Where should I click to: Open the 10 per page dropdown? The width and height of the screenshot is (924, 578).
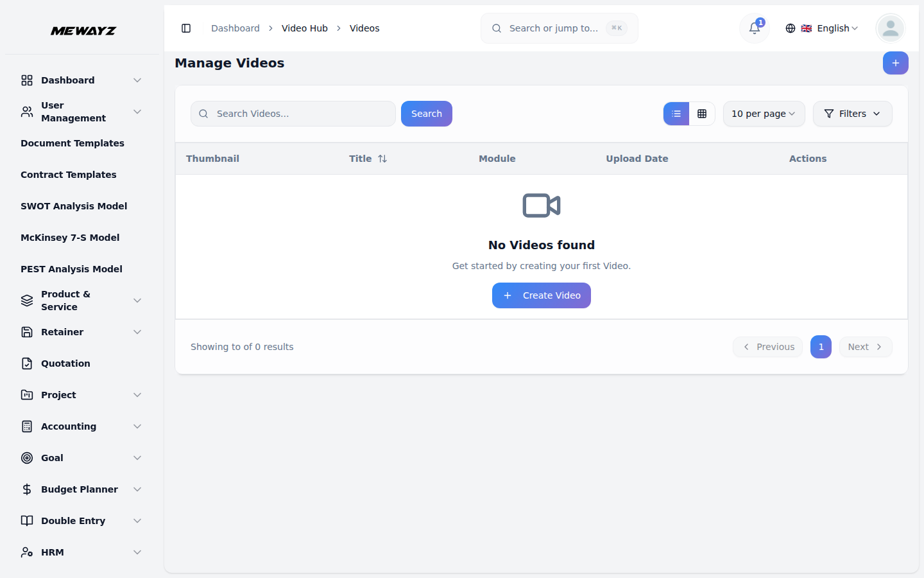764,113
